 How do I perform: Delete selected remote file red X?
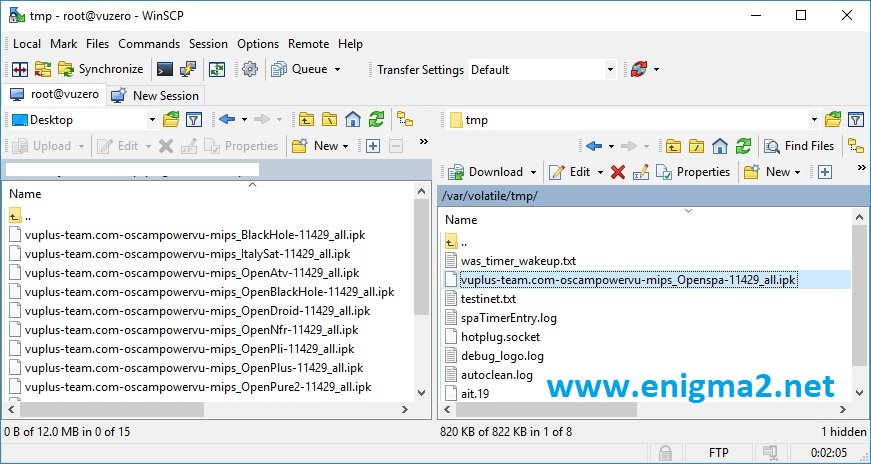click(x=617, y=172)
